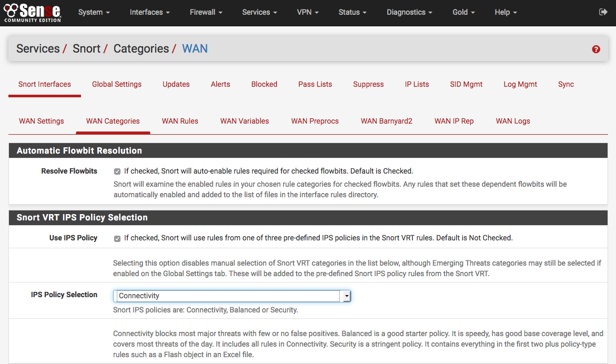The width and height of the screenshot is (616, 364).
Task: Uncheck the Use IPS Policy checkbox
Action: click(x=117, y=238)
